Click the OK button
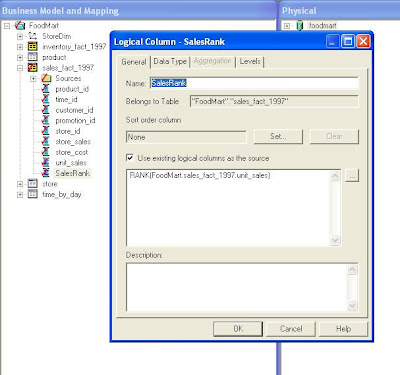 pos(238,329)
